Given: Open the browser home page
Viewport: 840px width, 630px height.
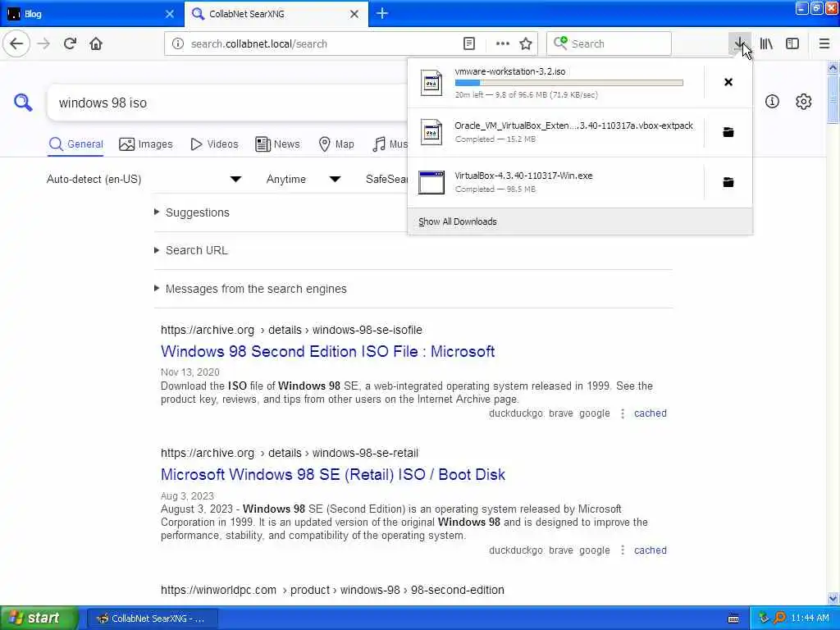Looking at the screenshot, I should tap(96, 43).
